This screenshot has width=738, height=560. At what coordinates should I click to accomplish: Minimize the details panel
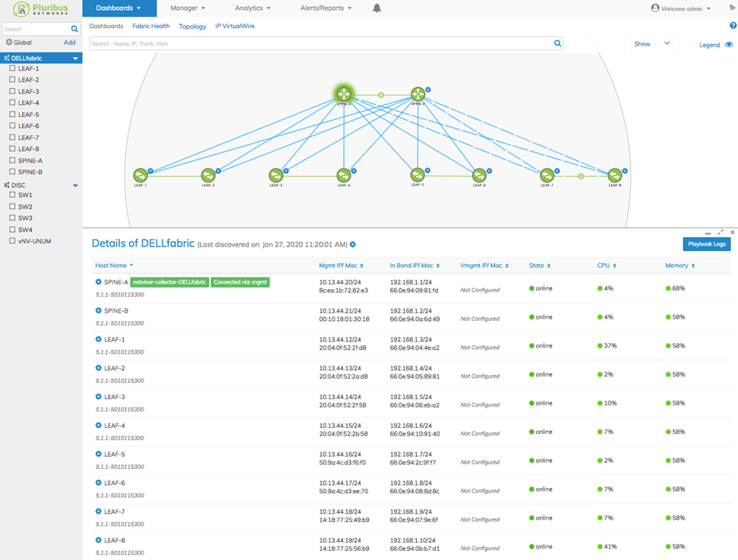coord(708,233)
